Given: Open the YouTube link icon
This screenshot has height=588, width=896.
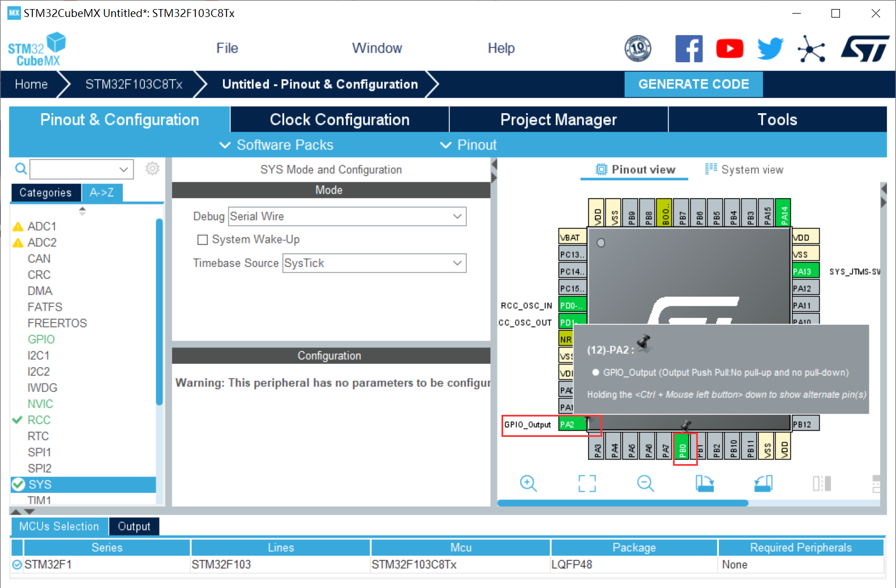Looking at the screenshot, I should (x=730, y=49).
